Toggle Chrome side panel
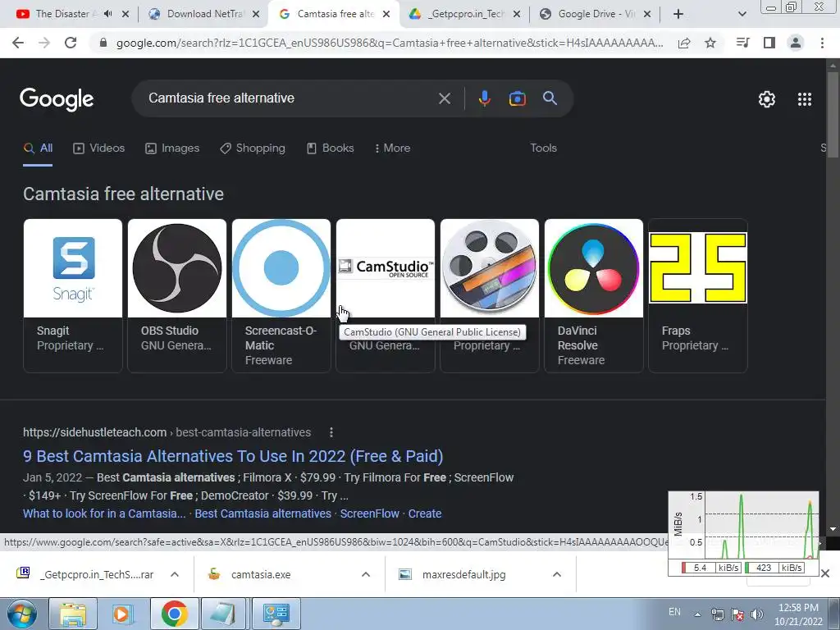This screenshot has height=630, width=840. tap(769, 43)
